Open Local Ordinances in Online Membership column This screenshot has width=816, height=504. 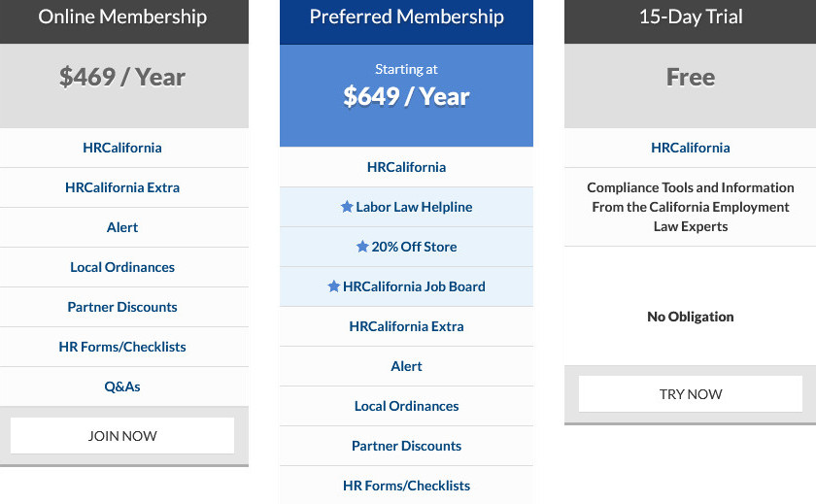pos(122,267)
